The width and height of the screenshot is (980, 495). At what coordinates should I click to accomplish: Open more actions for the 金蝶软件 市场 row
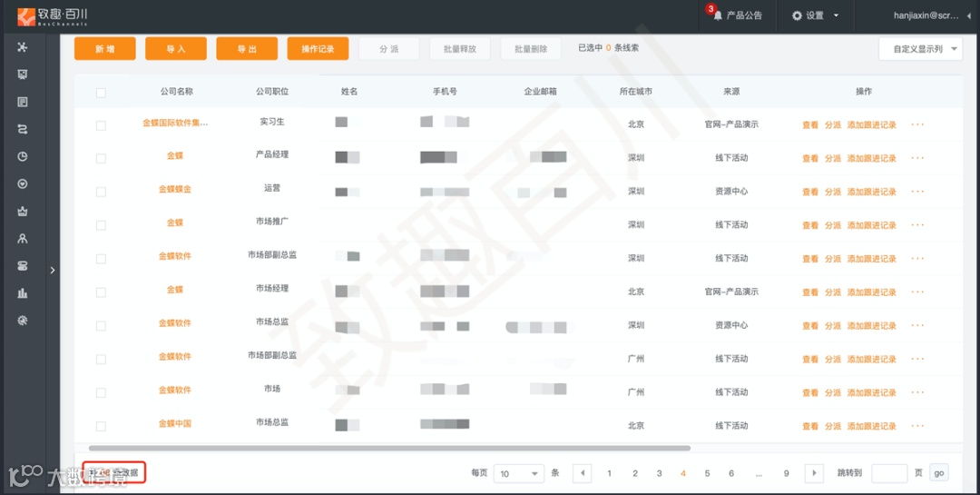pyautogui.click(x=916, y=392)
